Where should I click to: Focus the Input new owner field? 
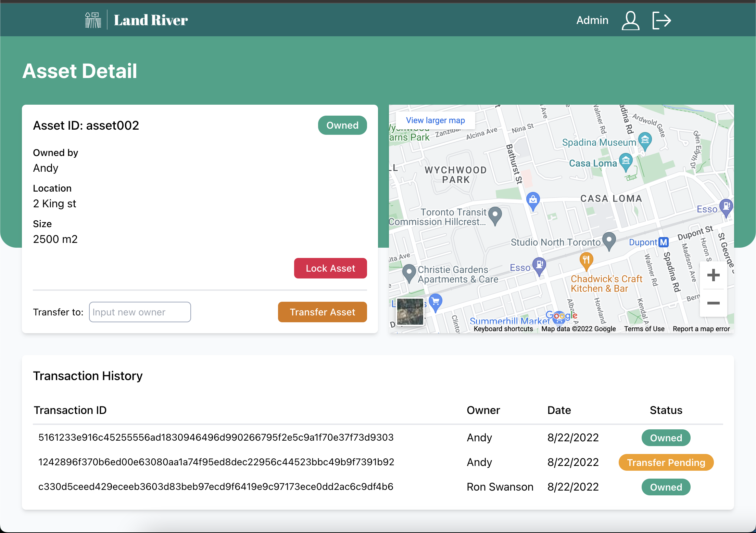(x=140, y=312)
